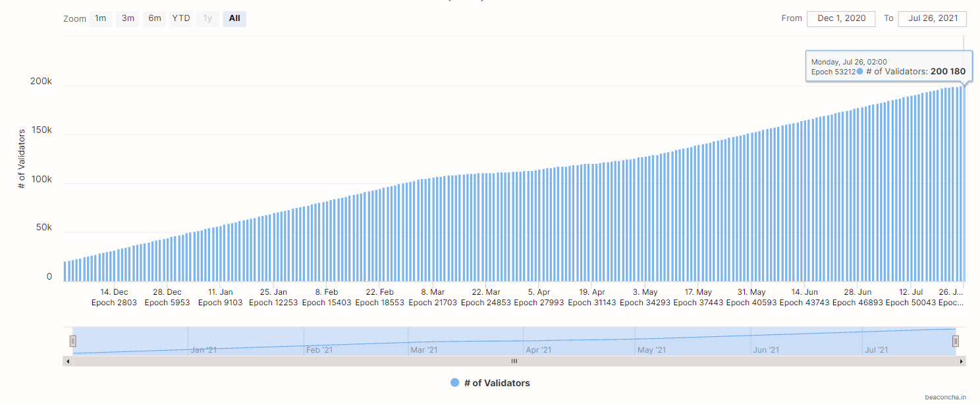Select the YTD zoom range
The width and height of the screenshot is (980, 404).
click(181, 18)
